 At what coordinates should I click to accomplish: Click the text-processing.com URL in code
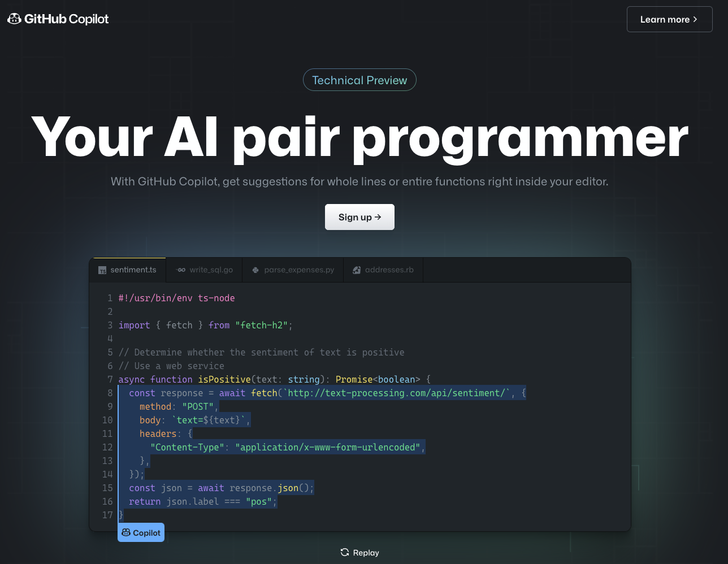(397, 393)
